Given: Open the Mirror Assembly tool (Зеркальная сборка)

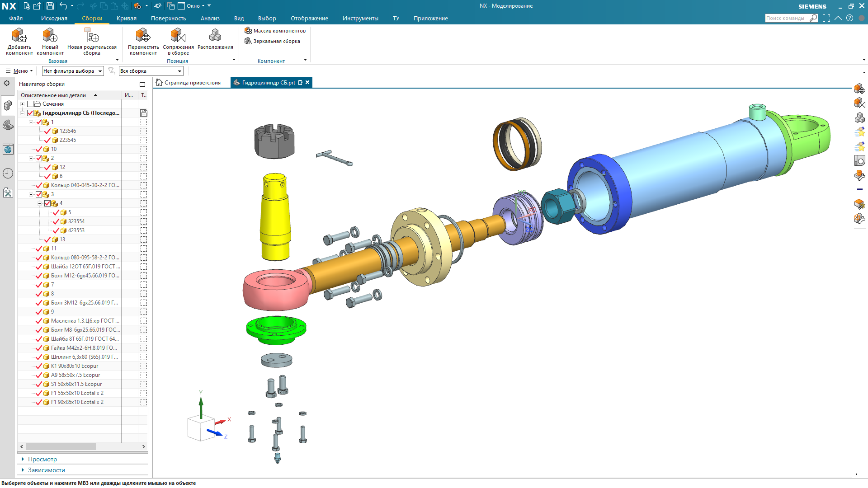Looking at the screenshot, I should 272,41.
